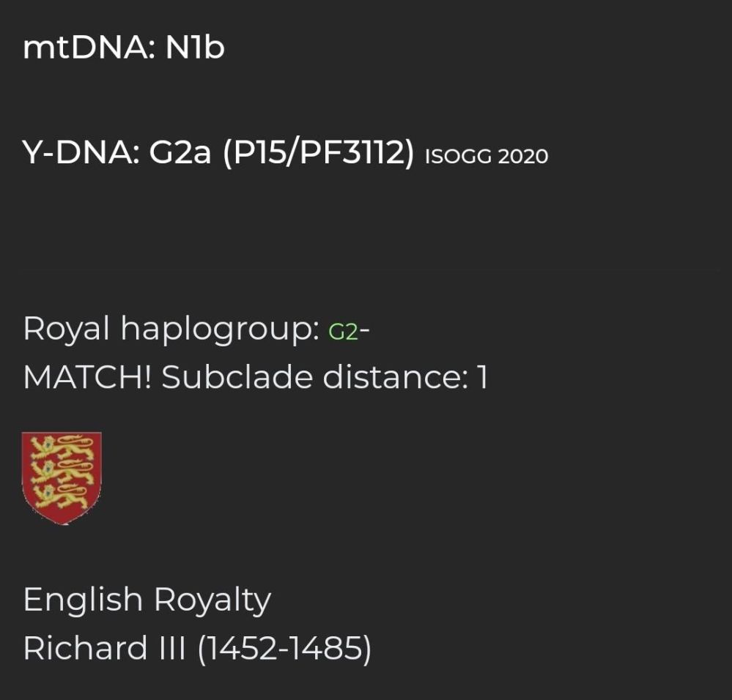This screenshot has width=732, height=700.
Task: Click the ISOGG 2020 reference label
Action: pyautogui.click(x=487, y=156)
